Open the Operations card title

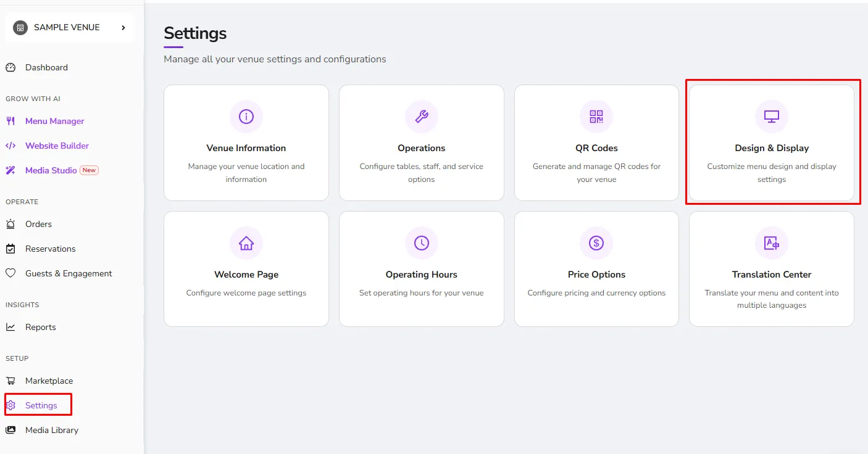pos(422,148)
